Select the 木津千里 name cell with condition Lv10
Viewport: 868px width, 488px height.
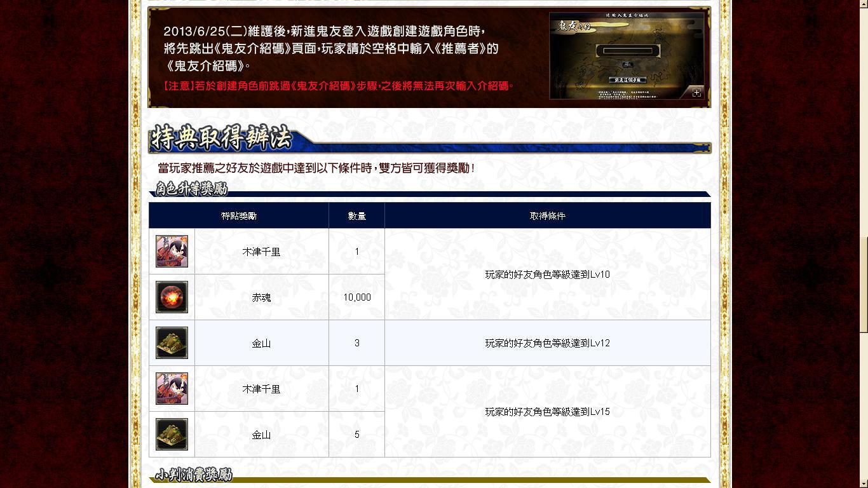pyautogui.click(x=261, y=252)
